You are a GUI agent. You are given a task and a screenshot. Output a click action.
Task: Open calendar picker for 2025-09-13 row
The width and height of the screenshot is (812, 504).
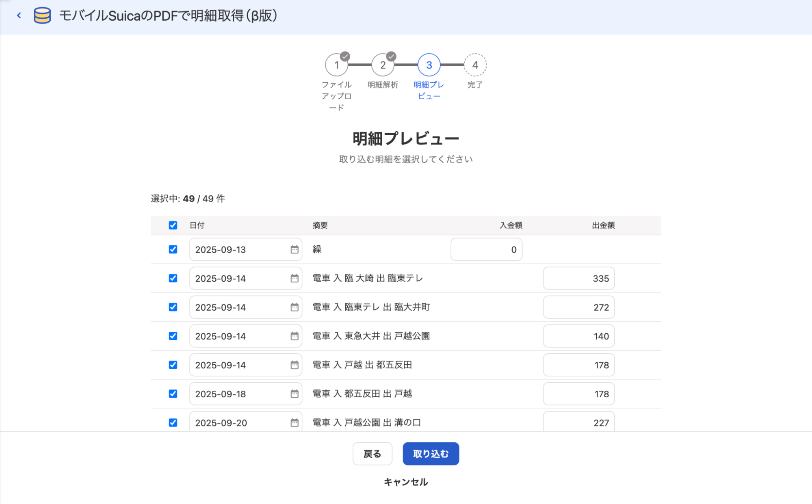click(294, 249)
